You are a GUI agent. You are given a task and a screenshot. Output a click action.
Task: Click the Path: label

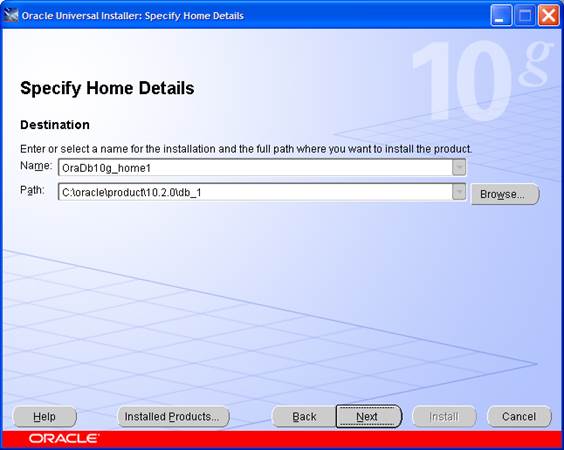coord(32,190)
